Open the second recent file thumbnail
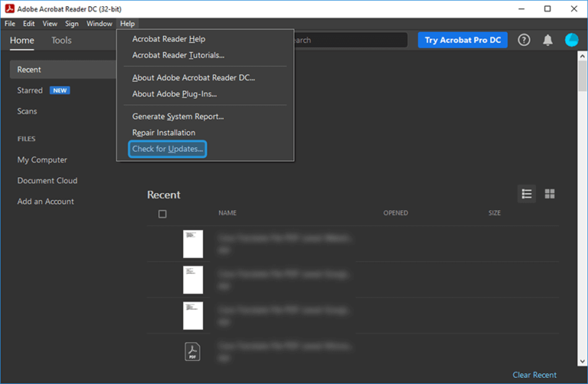The image size is (588, 384). (x=193, y=280)
